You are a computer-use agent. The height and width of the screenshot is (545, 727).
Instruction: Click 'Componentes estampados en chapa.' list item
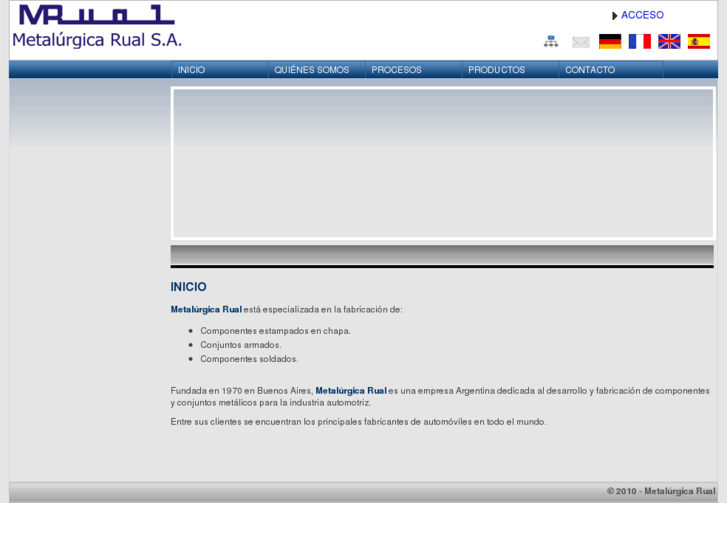coord(275,331)
